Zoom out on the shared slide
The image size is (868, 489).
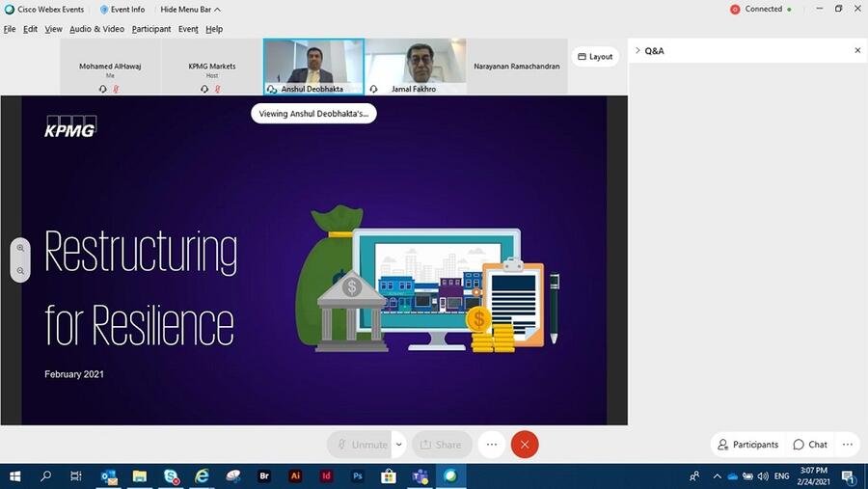point(20,271)
